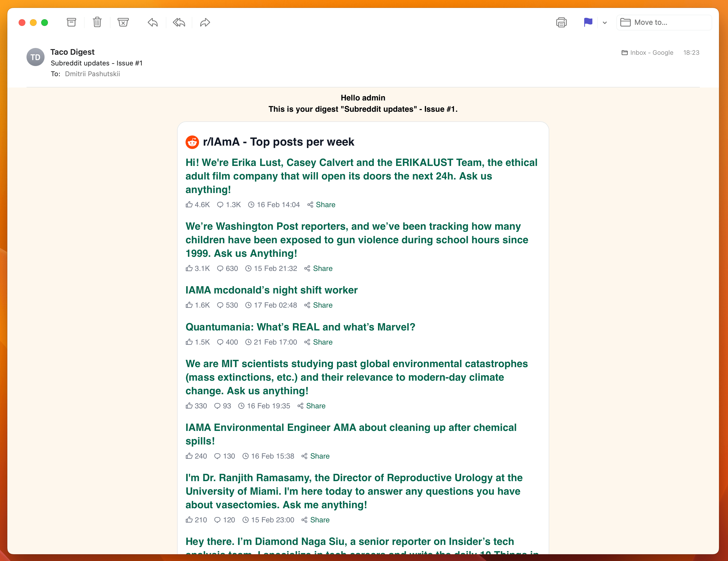Viewport: 728px width, 561px height.
Task: Click the 1.6K upvote thumbs-up icon
Action: click(189, 305)
